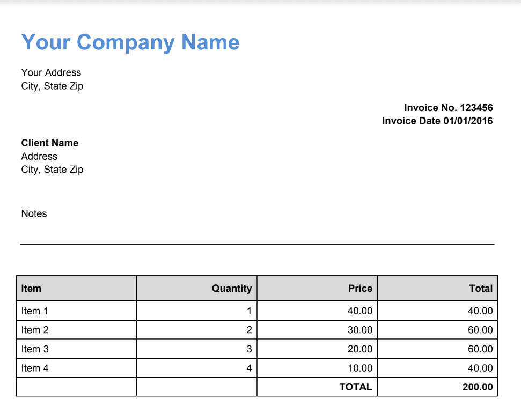Viewport: 521px width, 420px height.
Task: Select the Item 4 cell
Action: (35, 369)
